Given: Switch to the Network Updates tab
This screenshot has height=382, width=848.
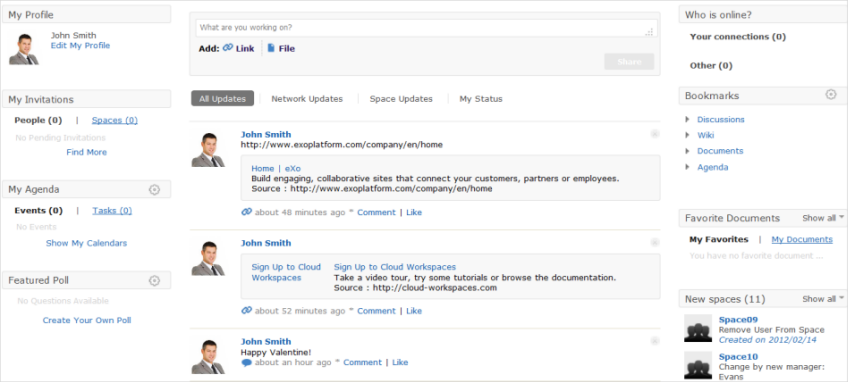Looking at the screenshot, I should (x=307, y=98).
